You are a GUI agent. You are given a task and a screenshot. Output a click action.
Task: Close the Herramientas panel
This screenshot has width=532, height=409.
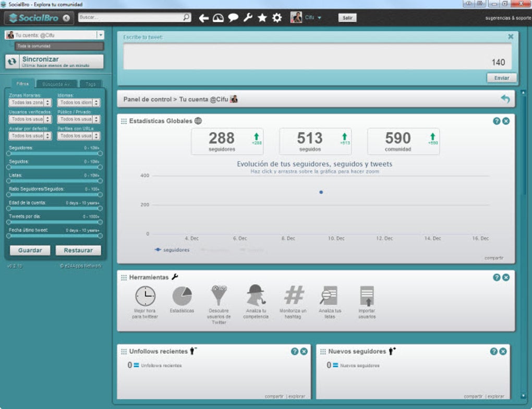pos(506,278)
